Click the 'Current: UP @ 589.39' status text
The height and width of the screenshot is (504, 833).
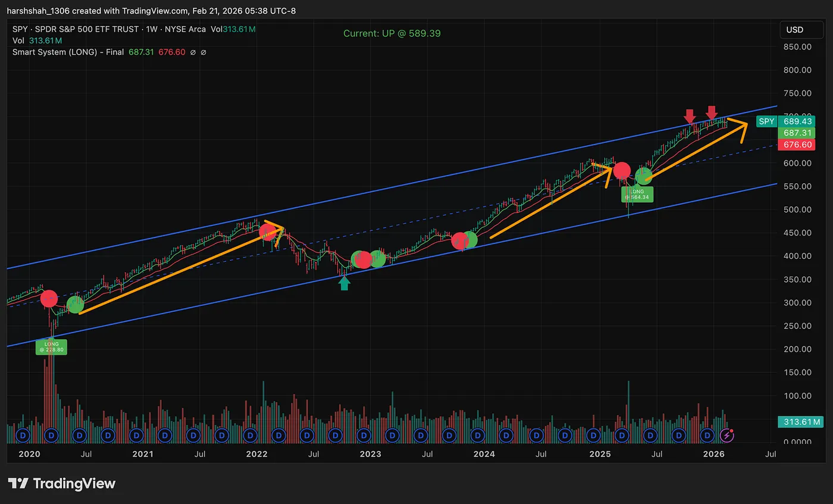pos(392,33)
